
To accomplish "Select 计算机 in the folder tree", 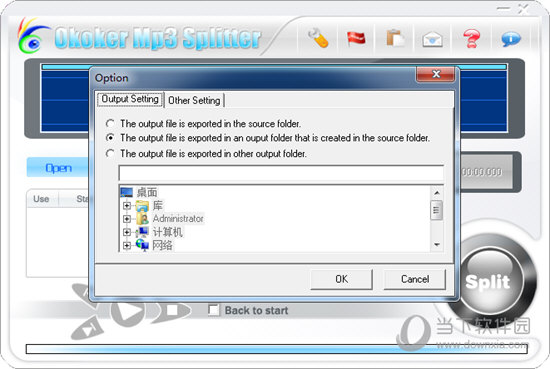I will [x=167, y=232].
